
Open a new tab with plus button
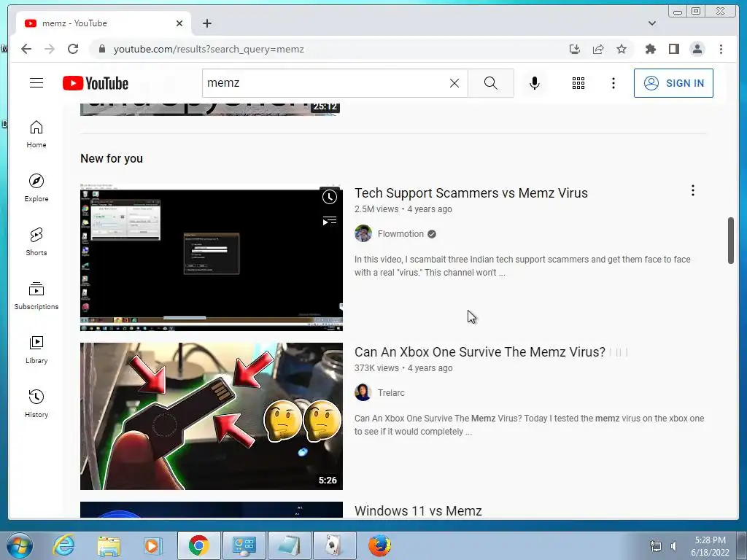(206, 23)
